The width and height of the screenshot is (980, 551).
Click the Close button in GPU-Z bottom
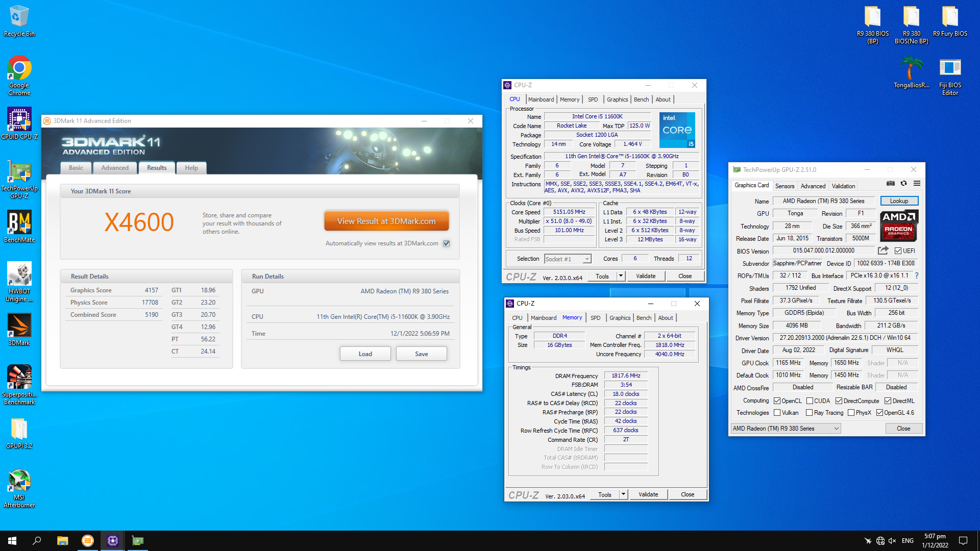coord(903,429)
